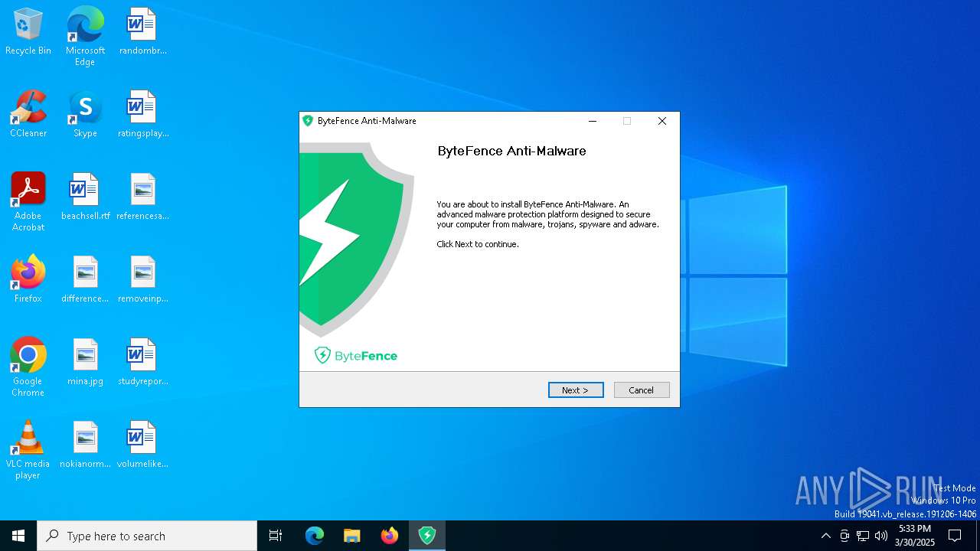Click the ByteFence logo at the installer bottom
Screen dimensions: 980x551
356,355
